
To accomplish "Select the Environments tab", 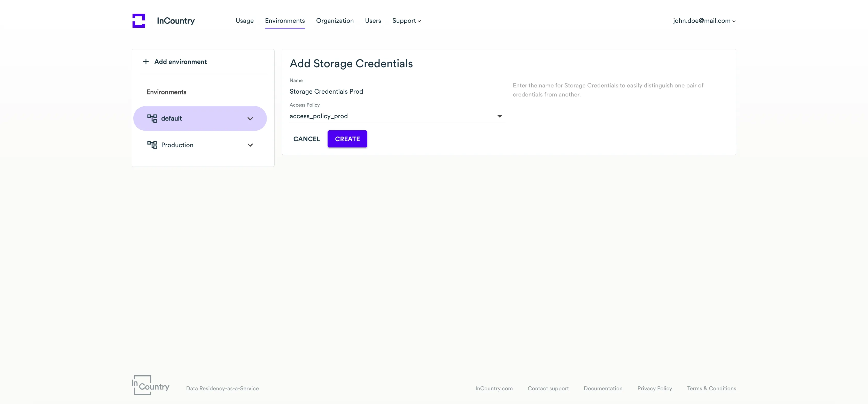I will [x=285, y=21].
